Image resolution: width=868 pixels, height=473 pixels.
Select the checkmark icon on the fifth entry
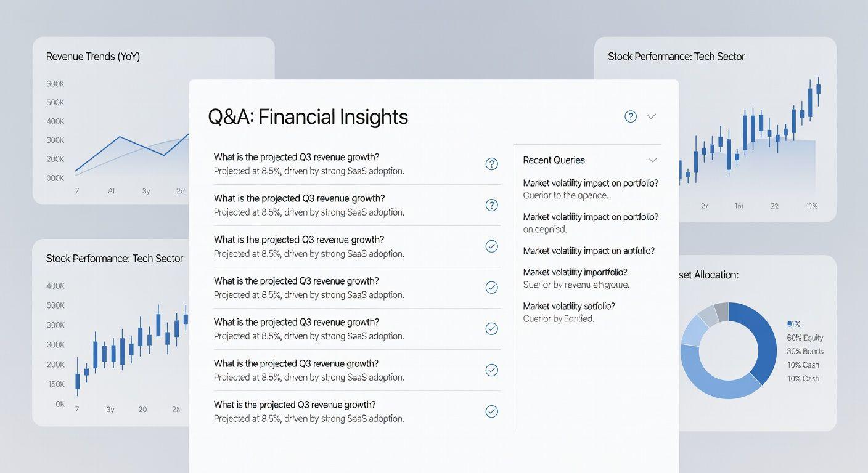491,328
